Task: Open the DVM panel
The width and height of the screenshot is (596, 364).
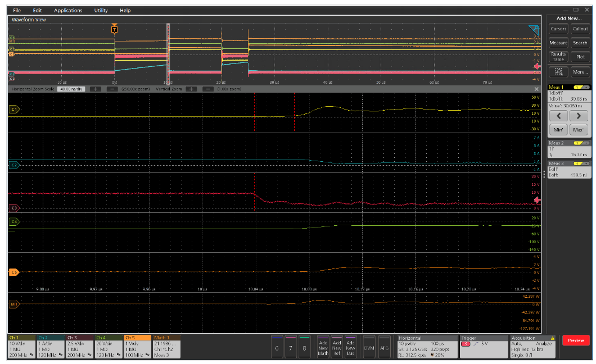Action: pyautogui.click(x=369, y=346)
